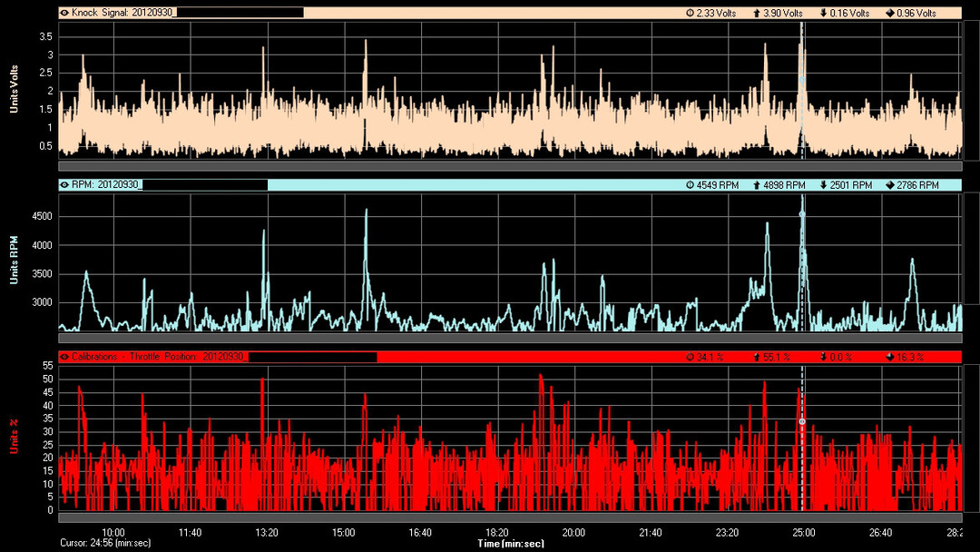Toggle the Throttle Position eye icon
The height and width of the screenshot is (552, 980).
(x=64, y=357)
